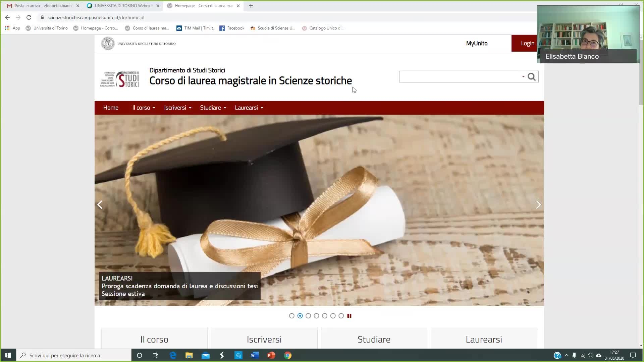Click the microphone tray icon

click(575, 355)
